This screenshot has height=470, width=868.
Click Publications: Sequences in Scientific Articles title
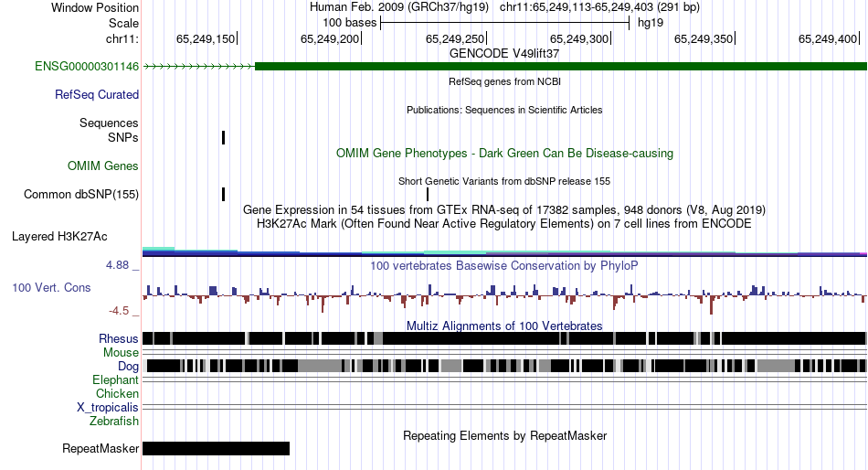(504, 110)
